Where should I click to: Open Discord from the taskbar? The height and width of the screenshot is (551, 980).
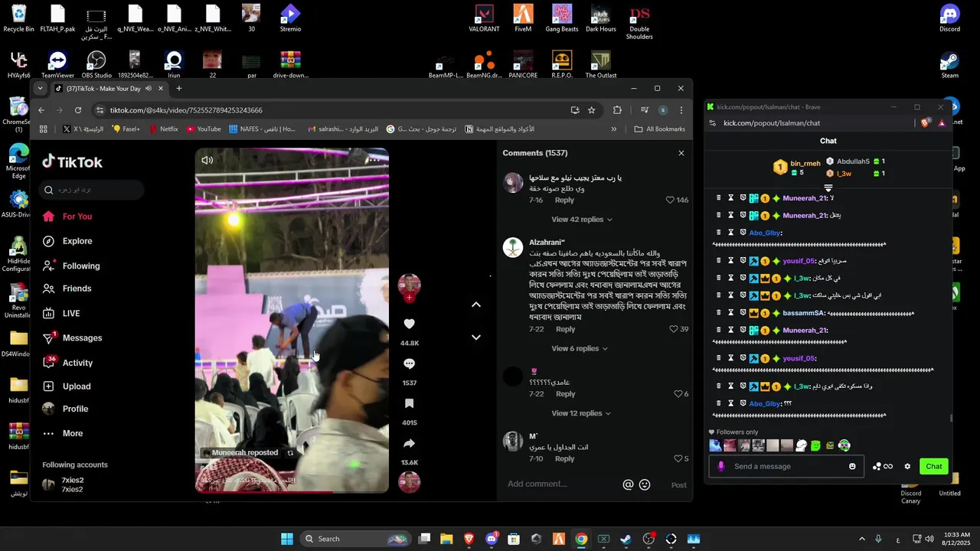[492, 539]
